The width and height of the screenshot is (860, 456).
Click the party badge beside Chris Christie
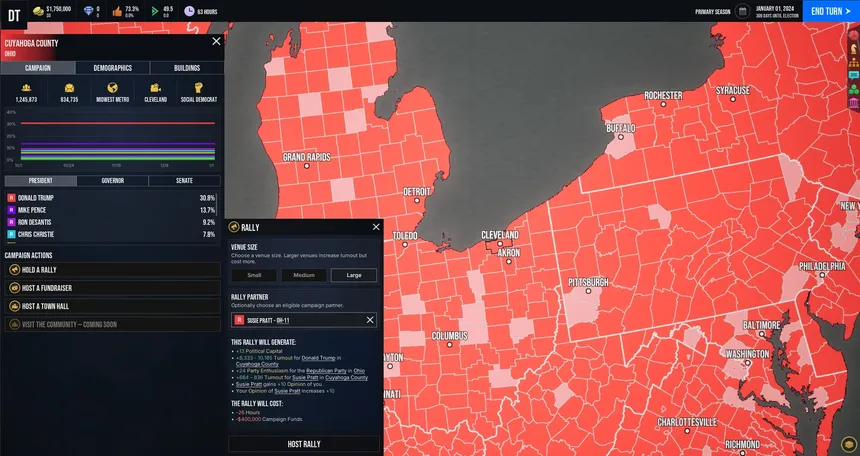[11, 234]
